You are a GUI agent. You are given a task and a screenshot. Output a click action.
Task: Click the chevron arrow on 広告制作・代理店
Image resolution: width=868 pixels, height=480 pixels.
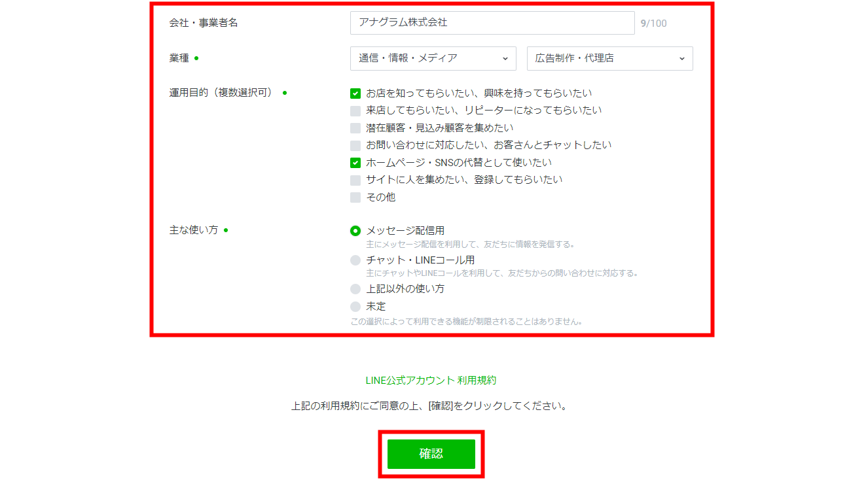coord(681,59)
